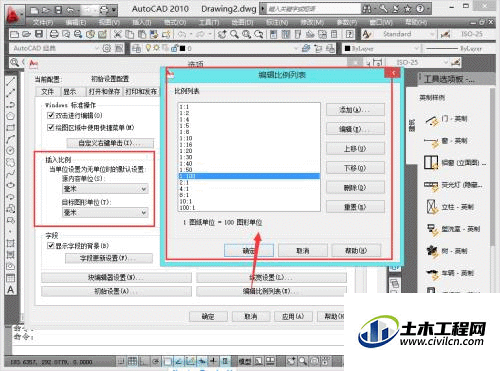This screenshot has height=371, width=500.
Task: Click the Grid Display status bar icon
Action: click(x=132, y=361)
